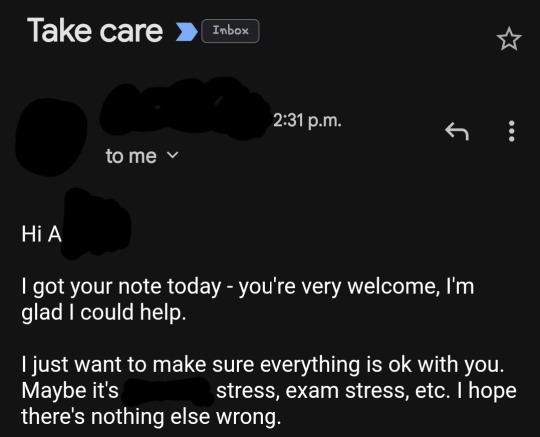The image size is (540, 437).
Task: Click the blue importance marker arrow
Action: (x=187, y=32)
